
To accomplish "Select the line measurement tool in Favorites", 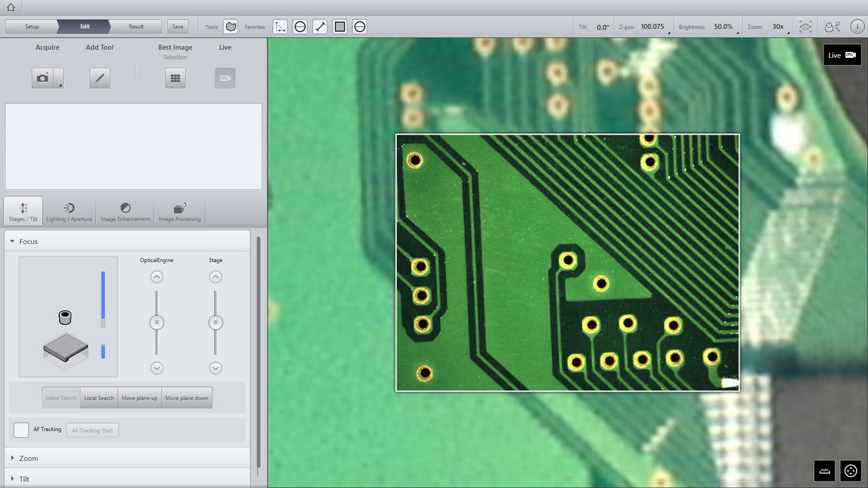I will click(320, 27).
